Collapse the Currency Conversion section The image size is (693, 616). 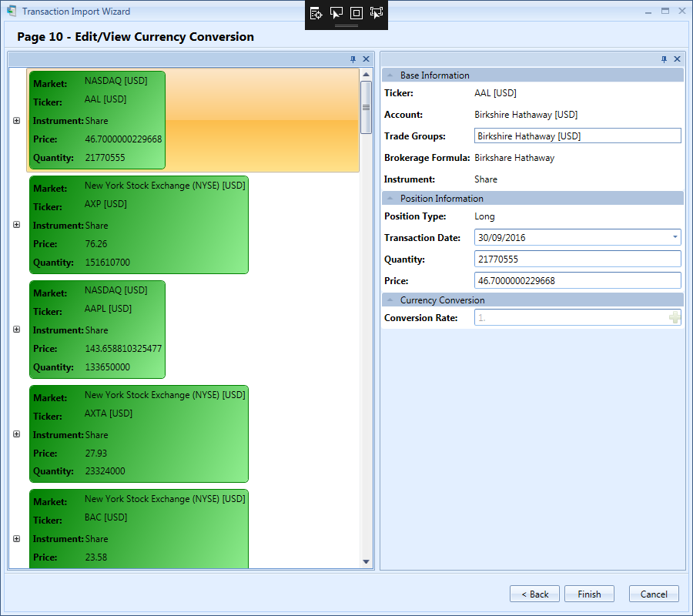coord(390,300)
